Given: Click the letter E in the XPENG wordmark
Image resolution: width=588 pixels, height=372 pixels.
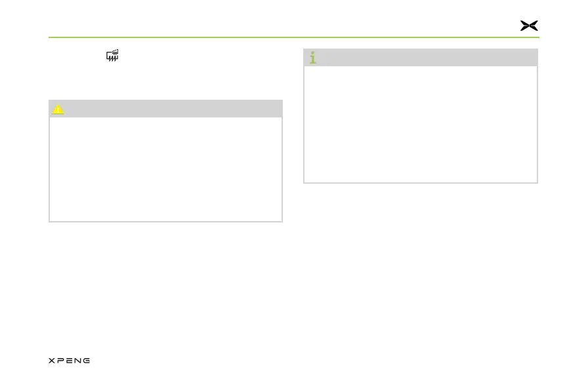Looking at the screenshot, I should (x=69, y=360).
